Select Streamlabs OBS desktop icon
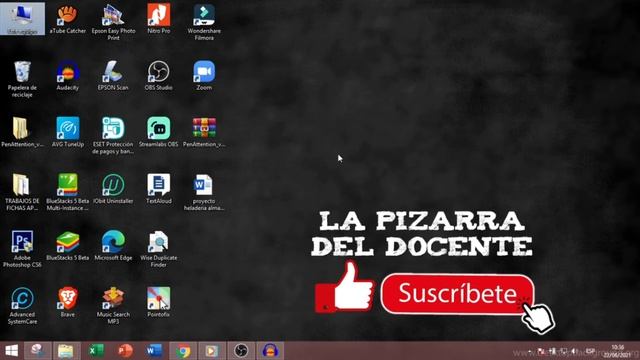640x360 pixels. click(x=159, y=133)
